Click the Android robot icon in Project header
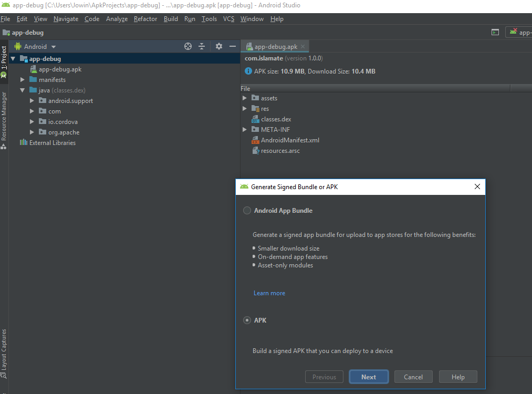Screen dimensions: 532x394 tap(18, 47)
